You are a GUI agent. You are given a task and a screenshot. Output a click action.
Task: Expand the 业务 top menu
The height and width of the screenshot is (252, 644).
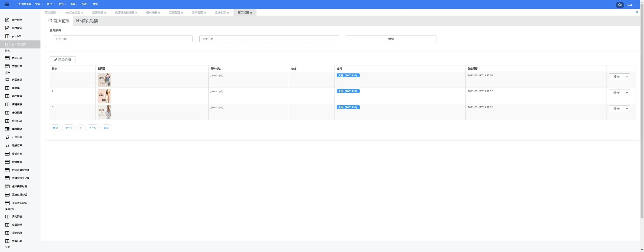click(x=39, y=4)
